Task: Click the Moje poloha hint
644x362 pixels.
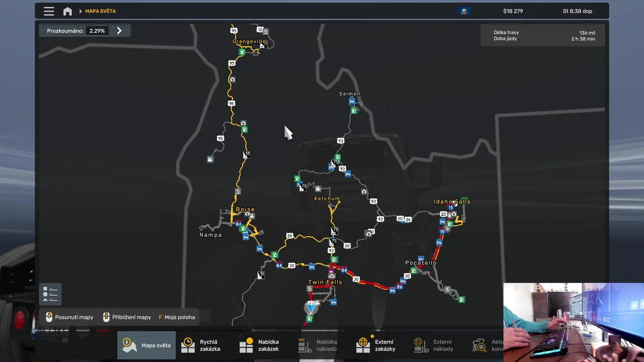Action: pyautogui.click(x=177, y=317)
